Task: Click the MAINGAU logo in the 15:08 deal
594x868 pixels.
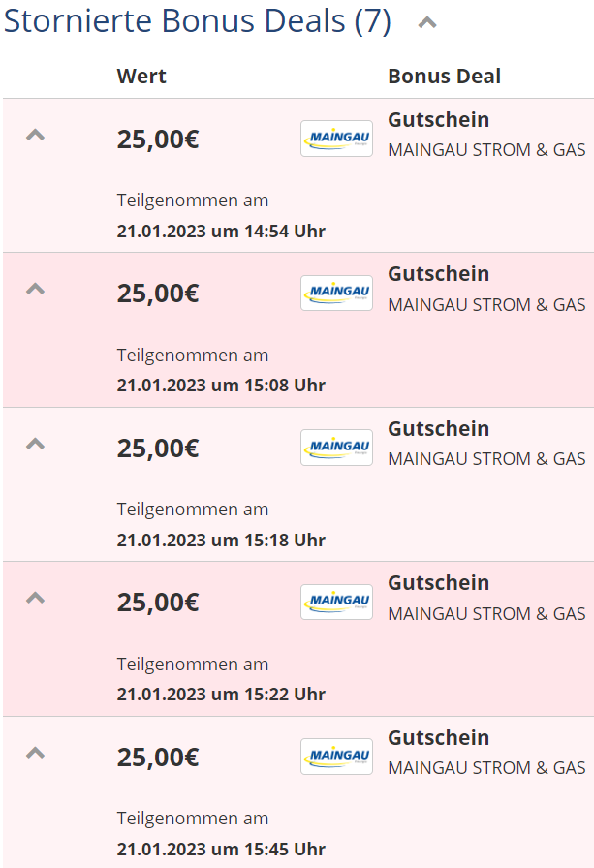Action: pos(336,293)
